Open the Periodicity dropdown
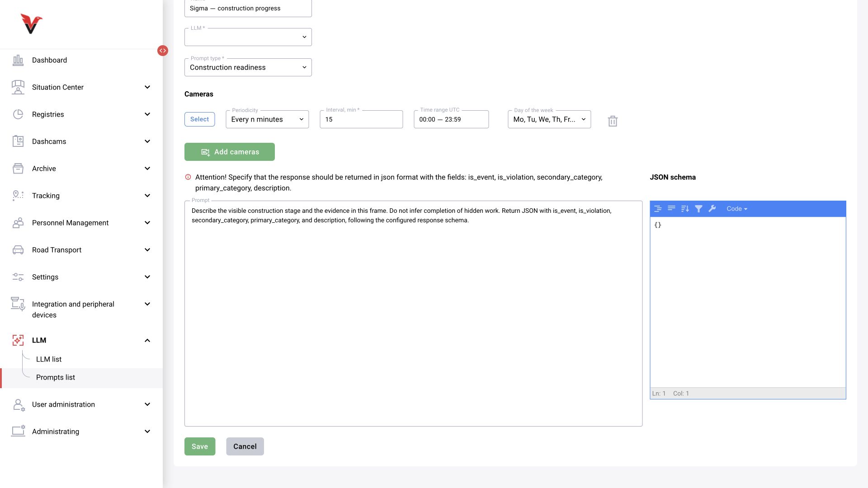Image resolution: width=868 pixels, height=488 pixels. coord(267,119)
